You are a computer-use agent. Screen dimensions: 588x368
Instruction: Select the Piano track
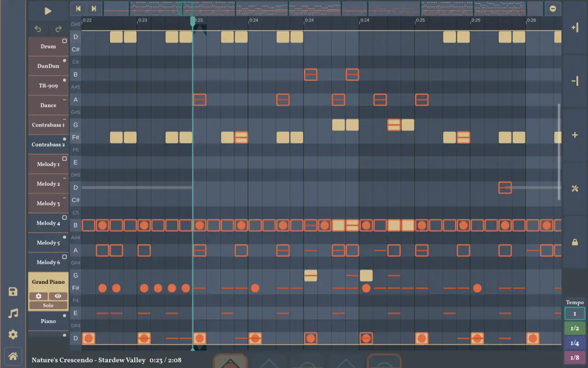[x=48, y=321]
